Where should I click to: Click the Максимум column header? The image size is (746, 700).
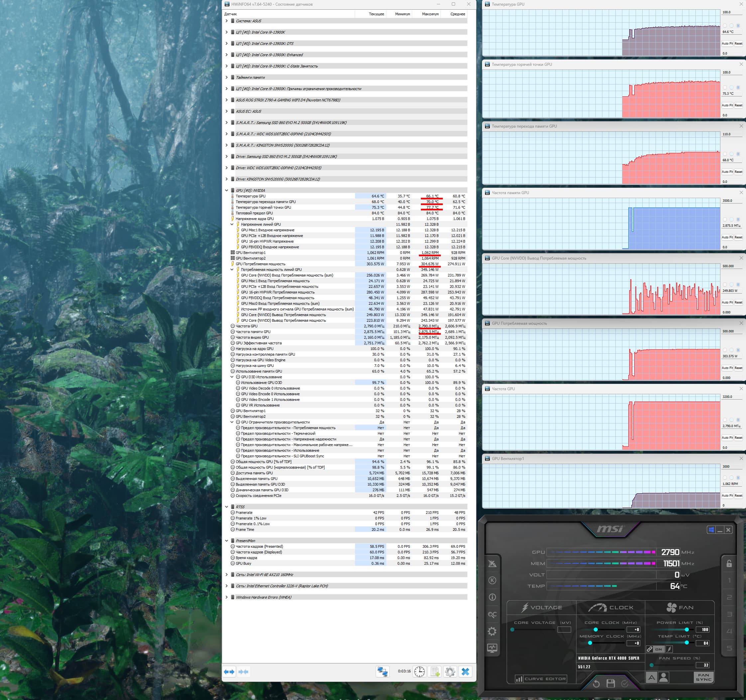pos(430,14)
